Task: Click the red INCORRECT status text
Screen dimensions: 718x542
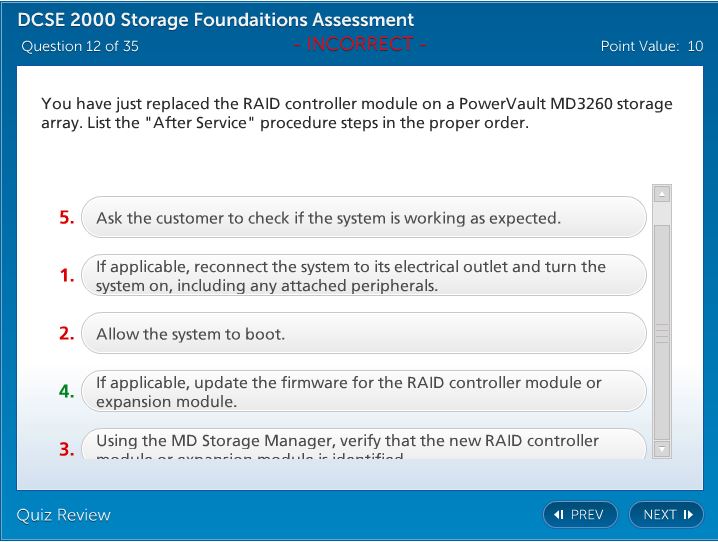Action: [x=361, y=45]
